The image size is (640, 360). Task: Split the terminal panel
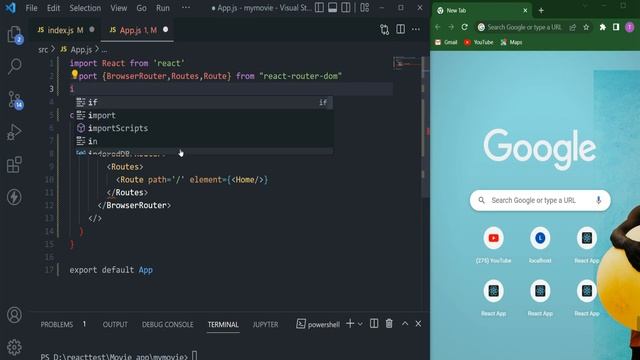click(x=374, y=324)
